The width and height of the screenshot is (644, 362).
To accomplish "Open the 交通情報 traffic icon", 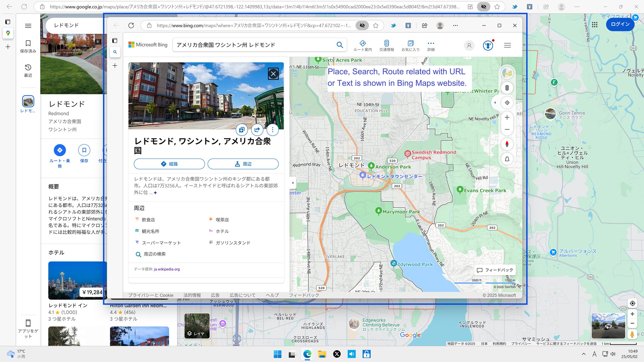I will coord(386,46).
